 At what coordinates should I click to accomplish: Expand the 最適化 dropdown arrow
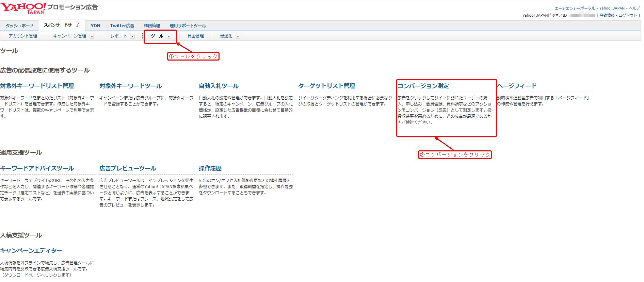click(x=238, y=36)
